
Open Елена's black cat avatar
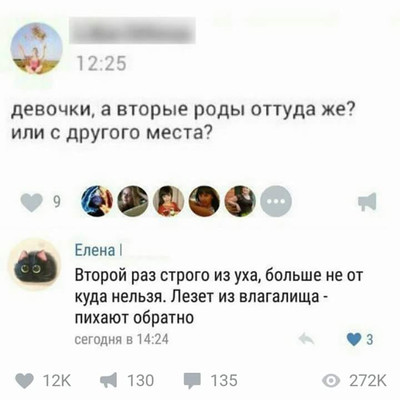35,264
